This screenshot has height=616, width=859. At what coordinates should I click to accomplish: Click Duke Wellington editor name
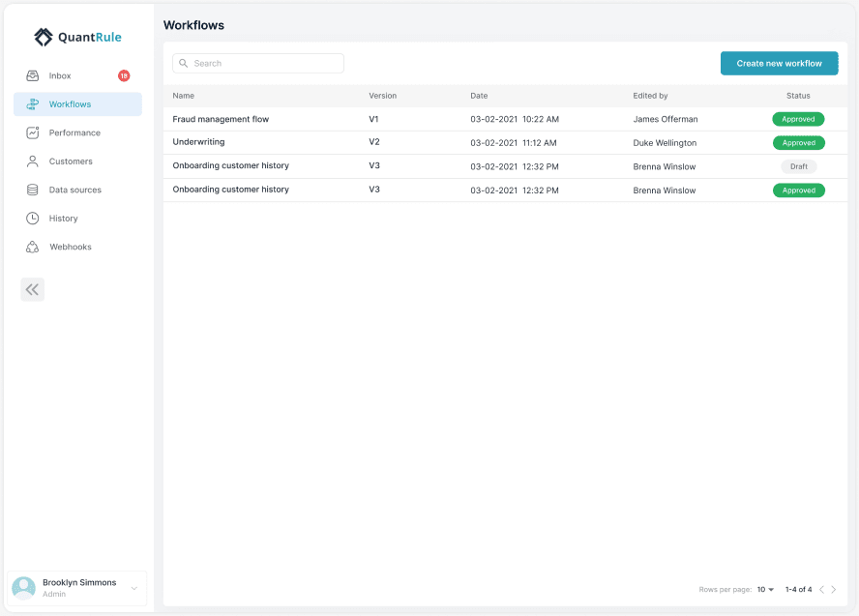pos(665,143)
